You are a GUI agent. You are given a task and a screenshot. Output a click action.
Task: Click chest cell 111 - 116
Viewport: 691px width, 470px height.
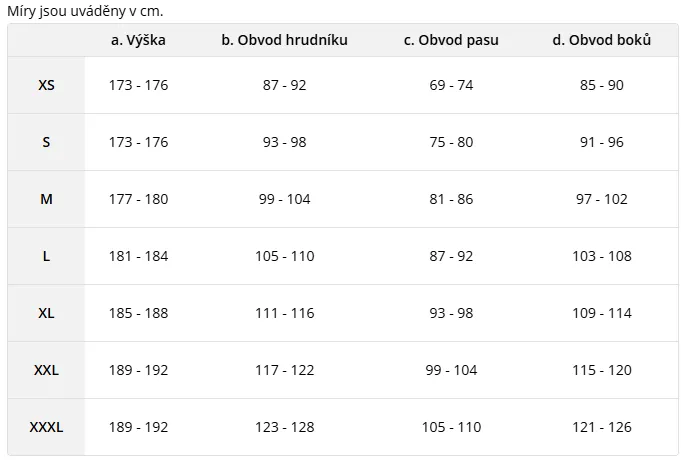pos(284,314)
